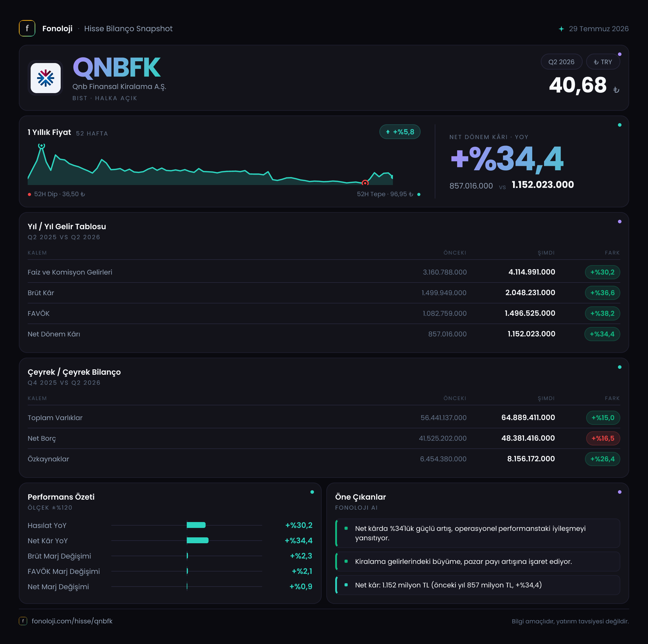The width and height of the screenshot is (648, 644).
Task: Click the +%26,4 badge in Özkaynaklar row
Action: (602, 459)
